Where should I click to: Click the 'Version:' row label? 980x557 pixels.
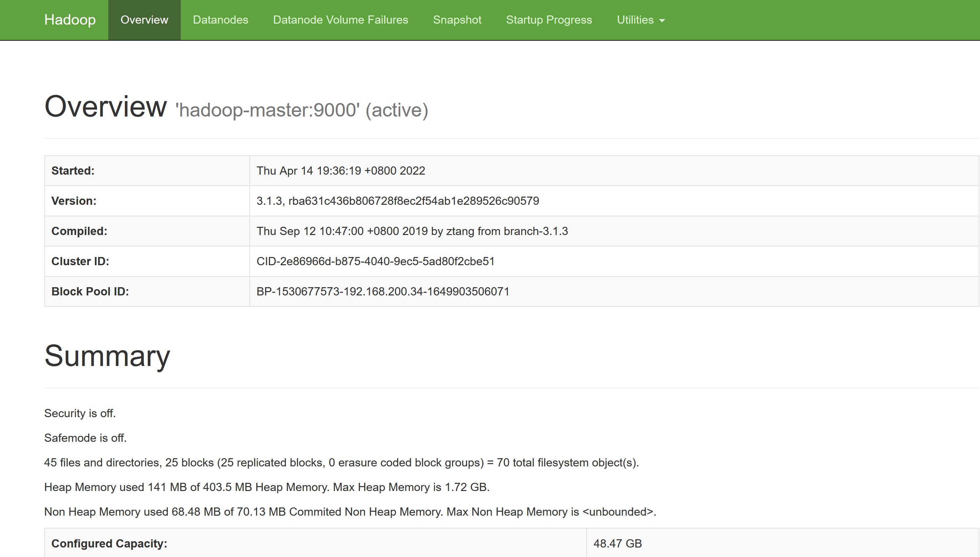click(x=74, y=201)
